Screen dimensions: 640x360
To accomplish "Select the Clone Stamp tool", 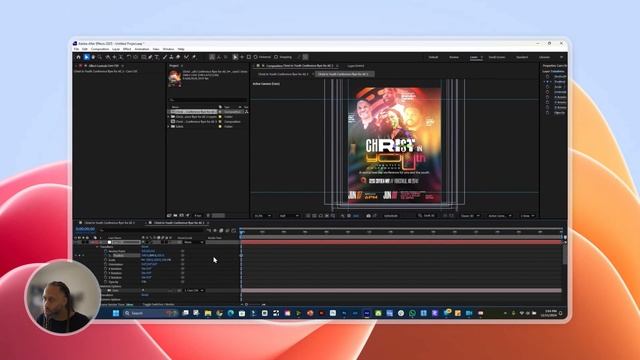I will pos(171,57).
